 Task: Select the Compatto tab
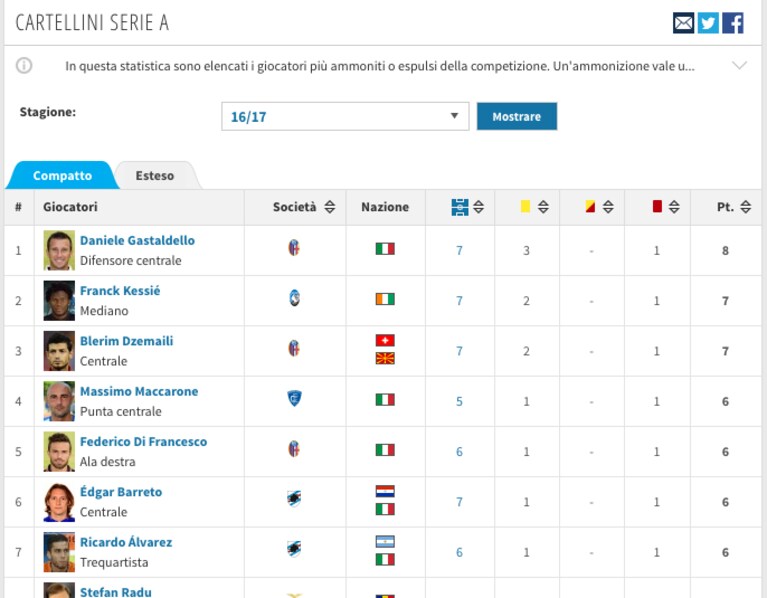tap(62, 176)
